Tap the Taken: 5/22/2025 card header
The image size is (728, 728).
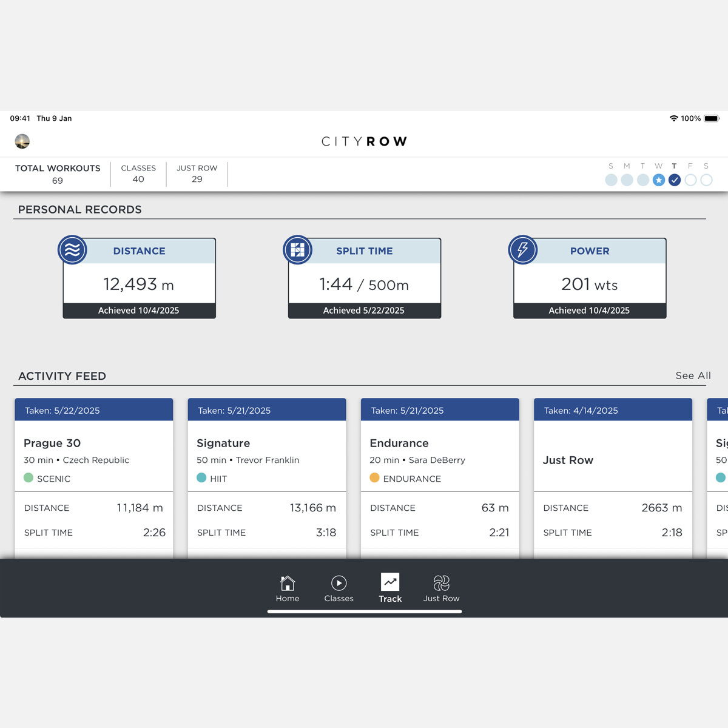pos(94,409)
